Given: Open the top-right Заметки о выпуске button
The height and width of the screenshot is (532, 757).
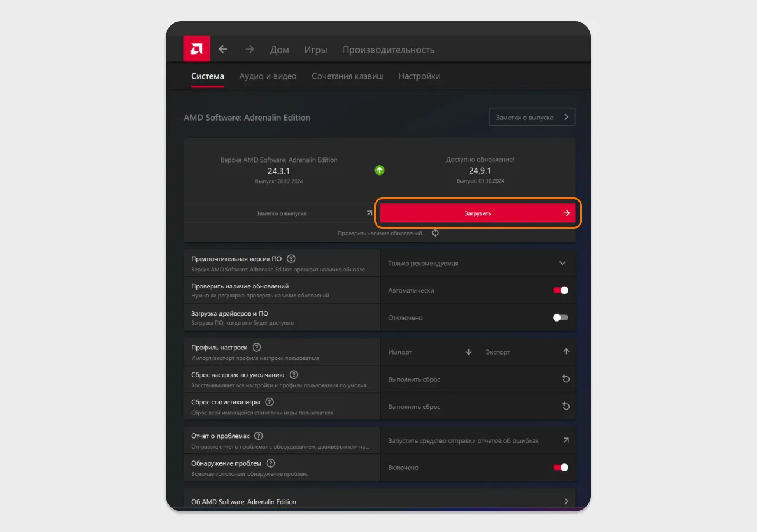Looking at the screenshot, I should 532,117.
